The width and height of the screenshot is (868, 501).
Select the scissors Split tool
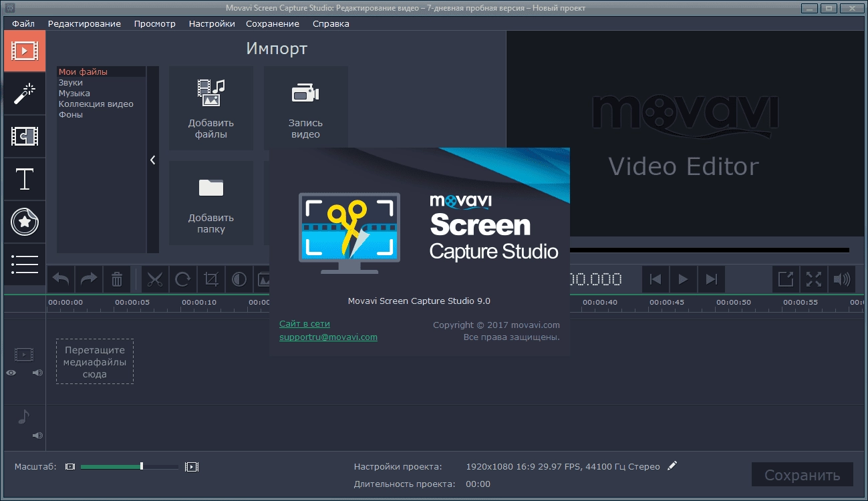155,279
